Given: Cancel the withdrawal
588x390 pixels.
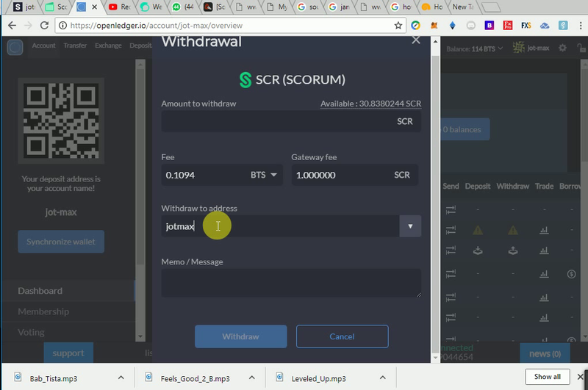Looking at the screenshot, I should click(x=342, y=336).
